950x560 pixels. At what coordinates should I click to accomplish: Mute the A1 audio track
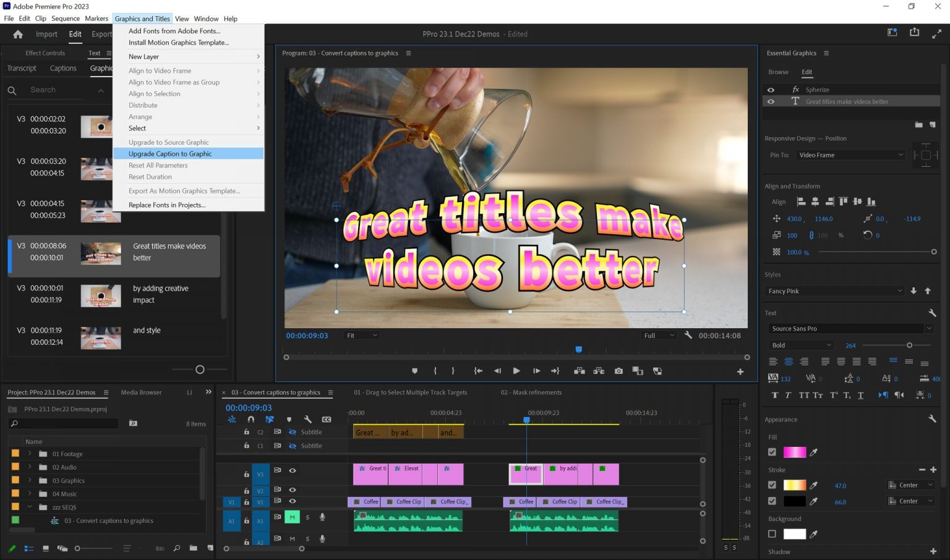292,517
